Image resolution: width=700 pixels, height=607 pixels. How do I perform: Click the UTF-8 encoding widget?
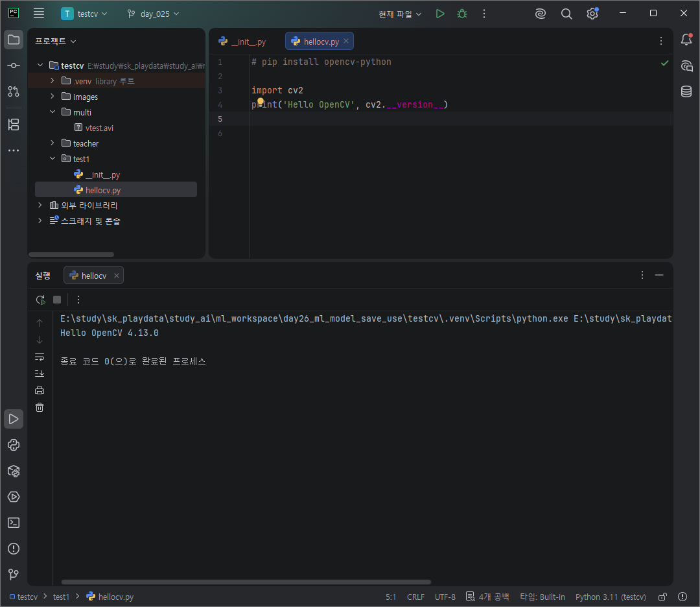click(x=445, y=597)
